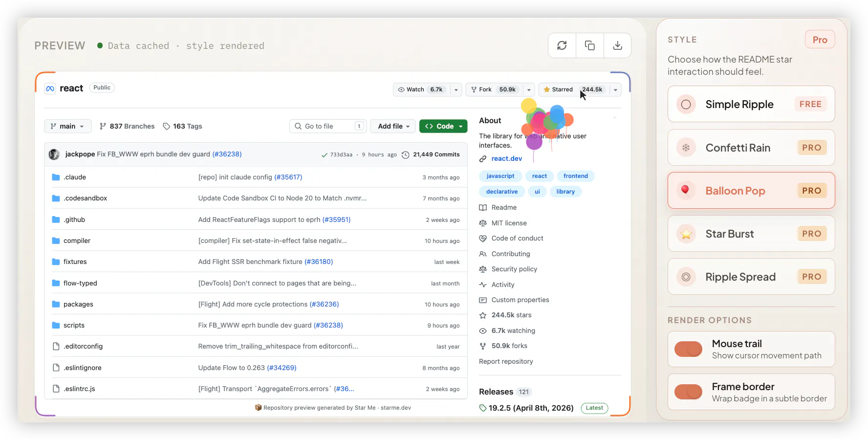The width and height of the screenshot is (868, 440).
Task: Toggle the Frame border switch
Action: tap(688, 392)
